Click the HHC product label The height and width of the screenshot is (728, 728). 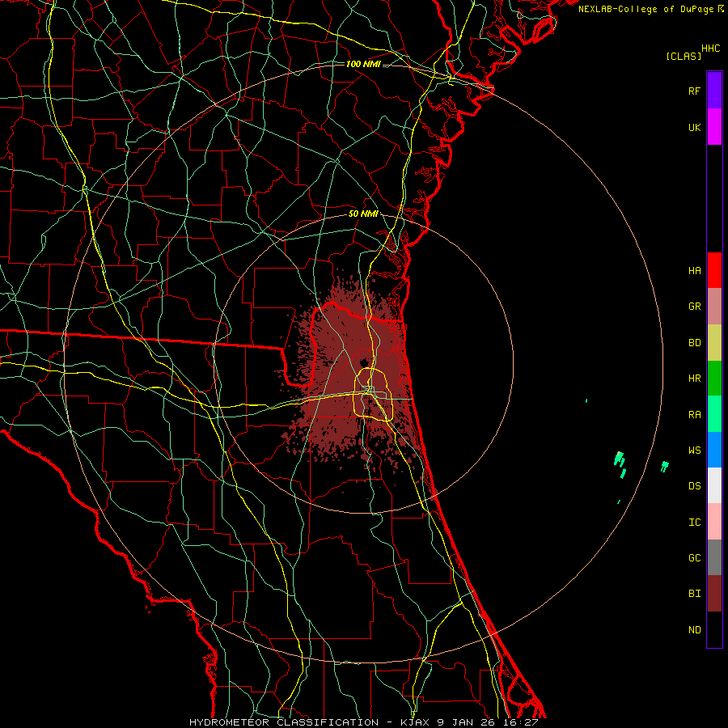(x=710, y=49)
